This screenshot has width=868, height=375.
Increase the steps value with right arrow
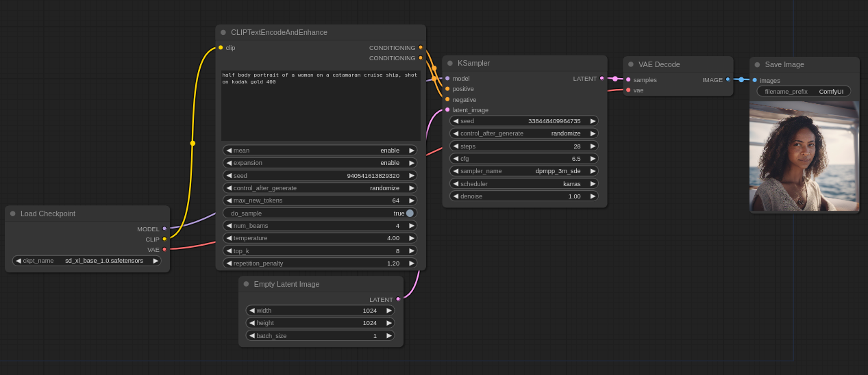pyautogui.click(x=593, y=146)
